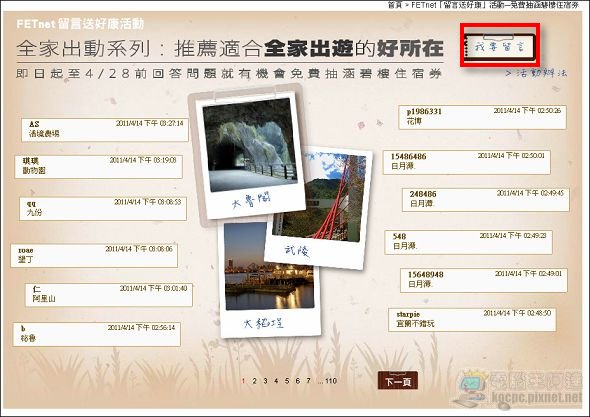Click comment by 15648948 about 日月潭
590x417 pixels.
click(484, 280)
